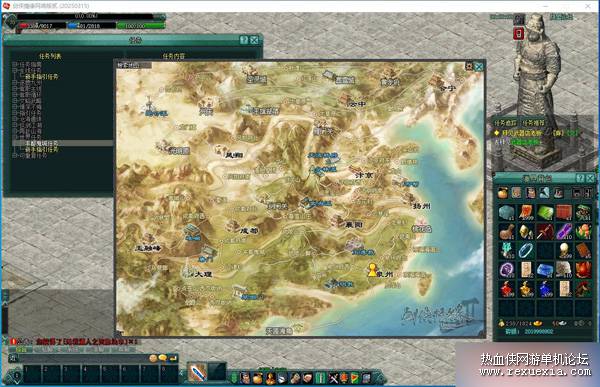The image size is (600, 387).
Task: Click the red potion in the inventory
Action: click(x=508, y=289)
